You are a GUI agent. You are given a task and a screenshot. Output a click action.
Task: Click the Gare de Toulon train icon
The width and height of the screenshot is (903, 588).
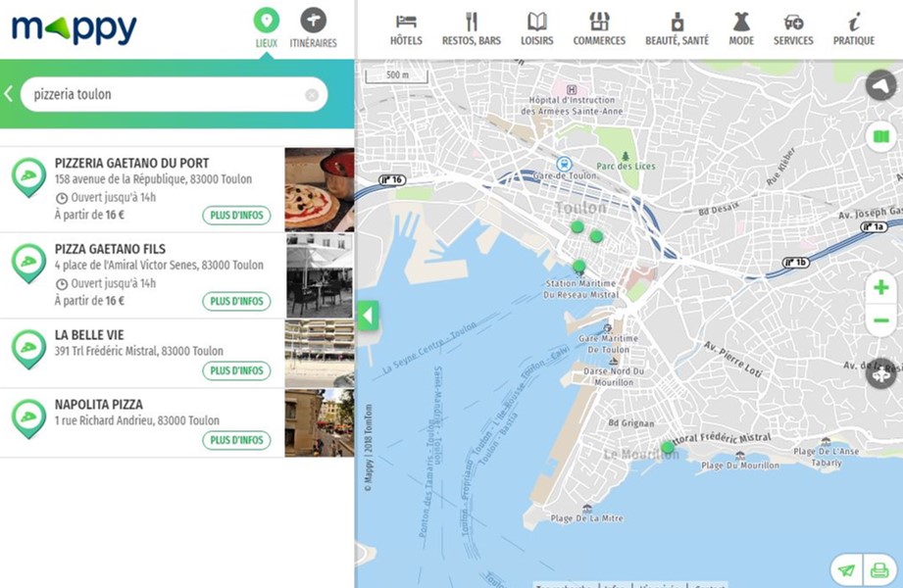564,164
